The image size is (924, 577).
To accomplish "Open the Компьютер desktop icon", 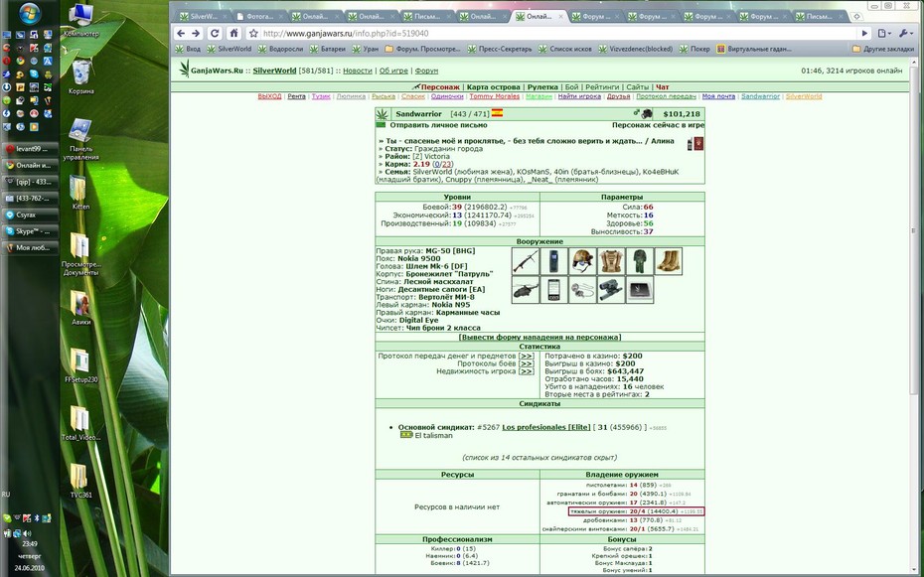I will click(x=81, y=21).
